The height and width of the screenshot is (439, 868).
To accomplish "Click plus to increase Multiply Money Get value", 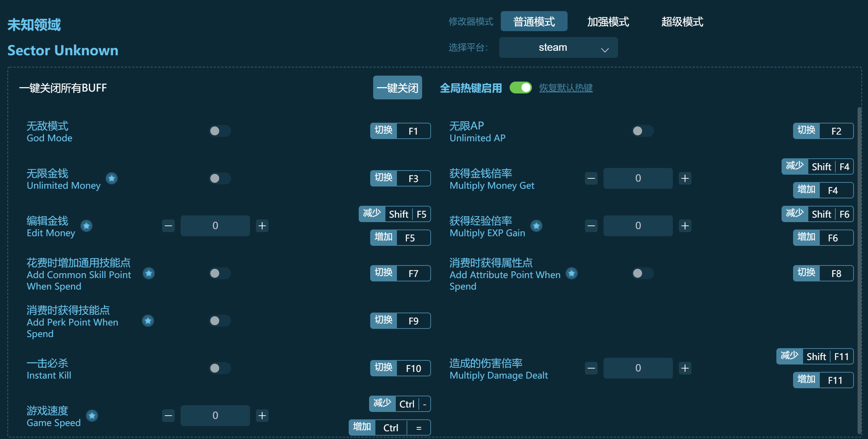I will [685, 178].
